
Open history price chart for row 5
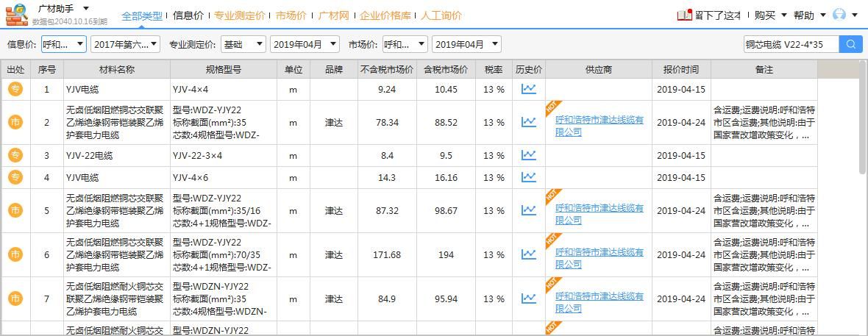529,211
